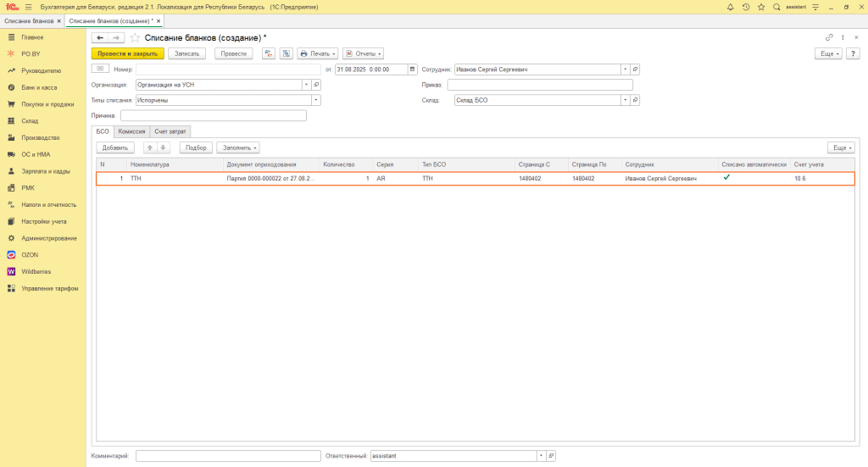Switch to Списание бланков window tab
Screen dimensions: 868x467
pos(29,21)
